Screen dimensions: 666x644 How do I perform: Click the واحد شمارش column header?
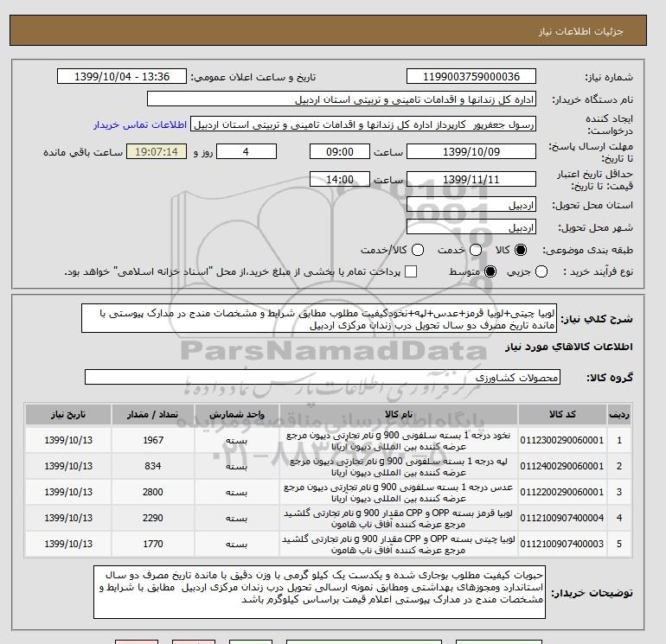coord(237,414)
